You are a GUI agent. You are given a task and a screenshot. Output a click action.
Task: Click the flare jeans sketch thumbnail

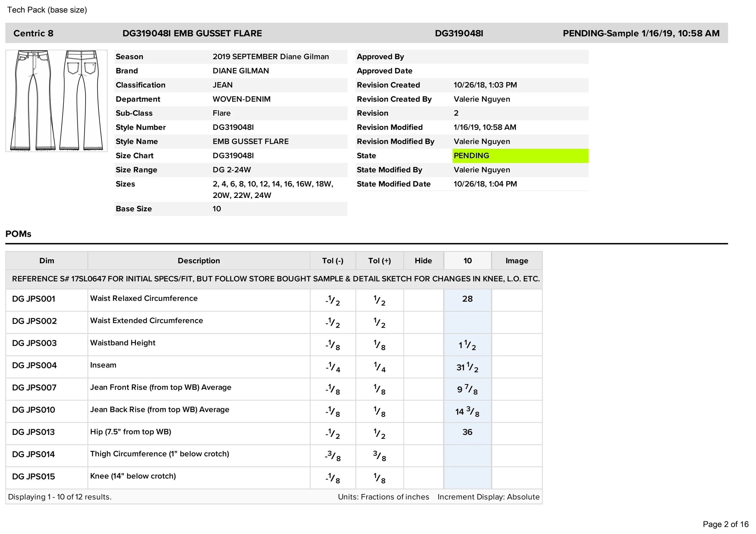56,101
